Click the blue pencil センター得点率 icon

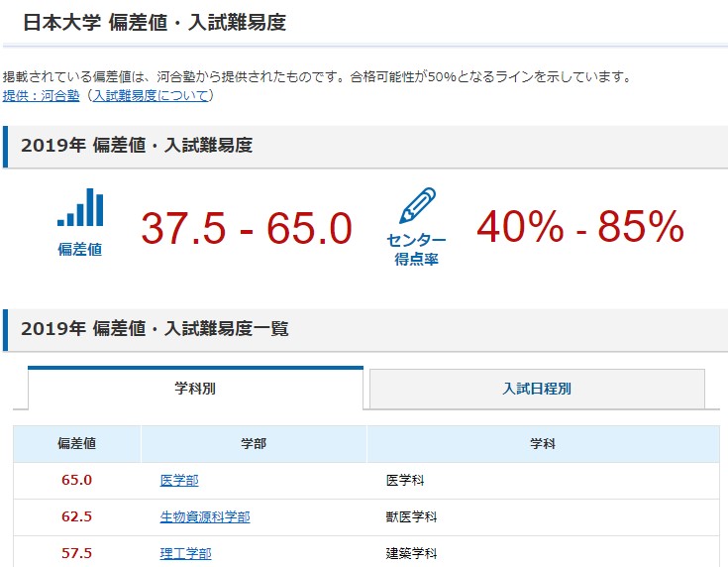(x=417, y=205)
